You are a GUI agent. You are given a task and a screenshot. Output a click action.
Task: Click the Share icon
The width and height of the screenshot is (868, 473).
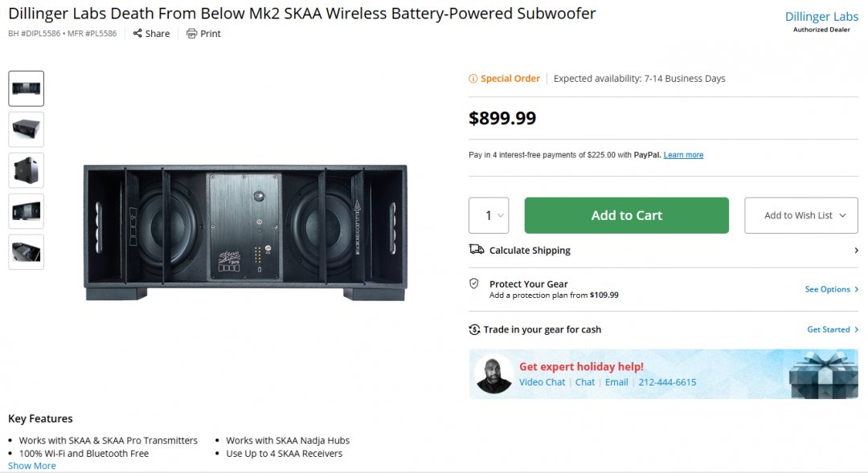point(137,34)
